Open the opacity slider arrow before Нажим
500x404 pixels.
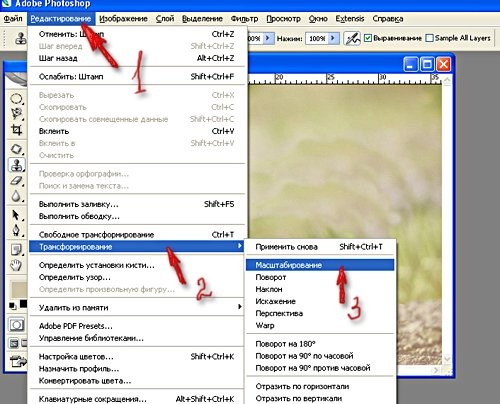point(268,38)
